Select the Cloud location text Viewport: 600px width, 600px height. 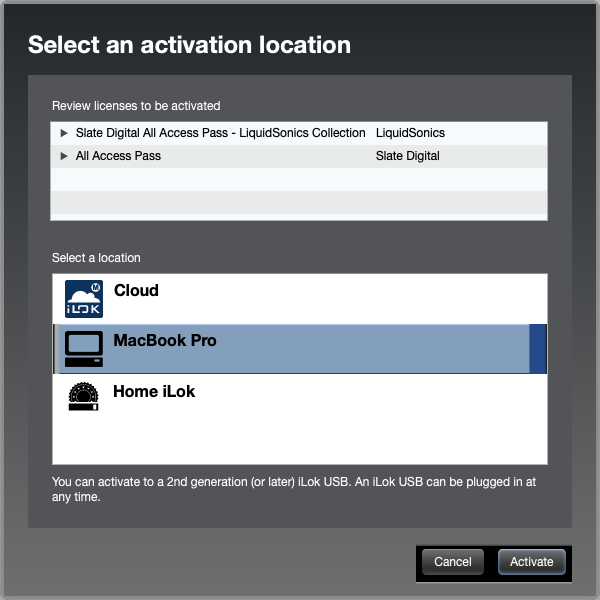pyautogui.click(x=136, y=290)
